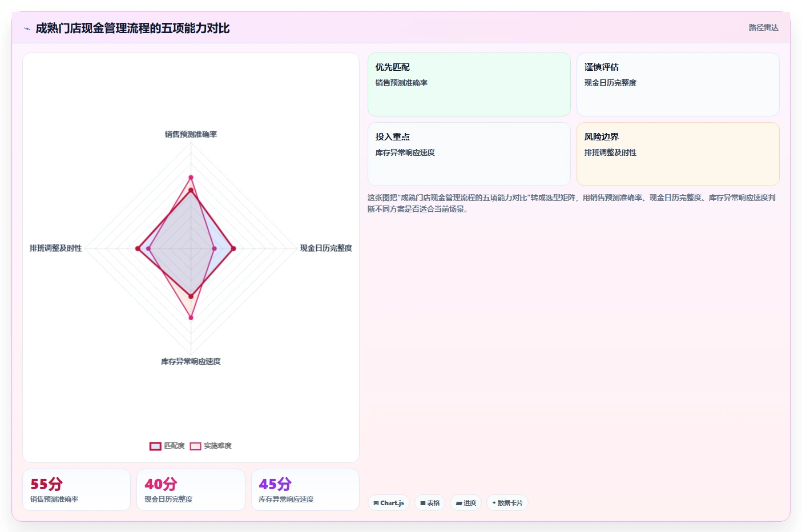This screenshot has height=532, width=802.
Task: Select the 45分 stat card
Action: tap(305, 490)
